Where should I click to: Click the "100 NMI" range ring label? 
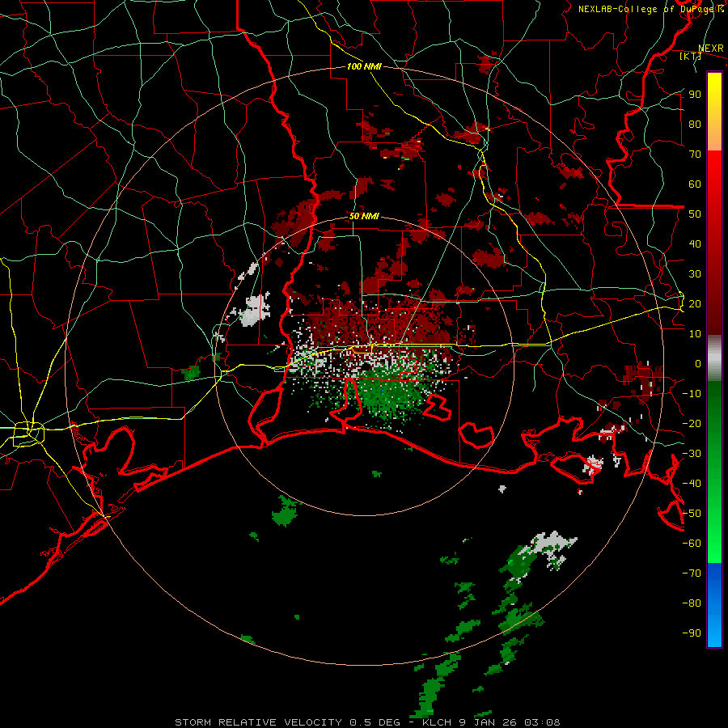tap(364, 66)
